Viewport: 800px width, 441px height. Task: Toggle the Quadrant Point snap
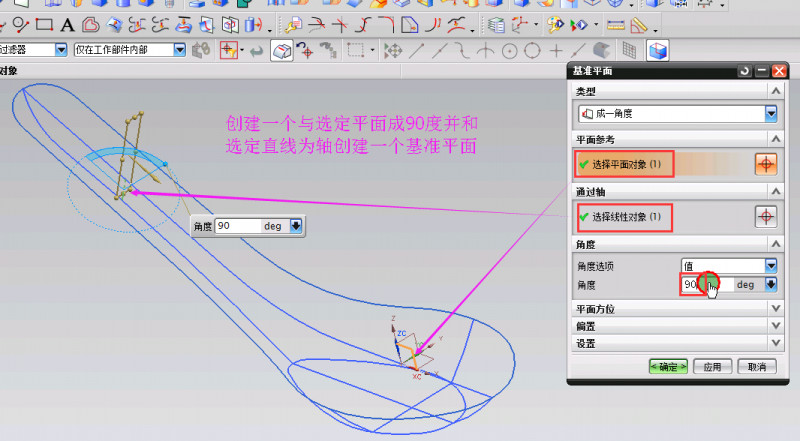pos(532,50)
